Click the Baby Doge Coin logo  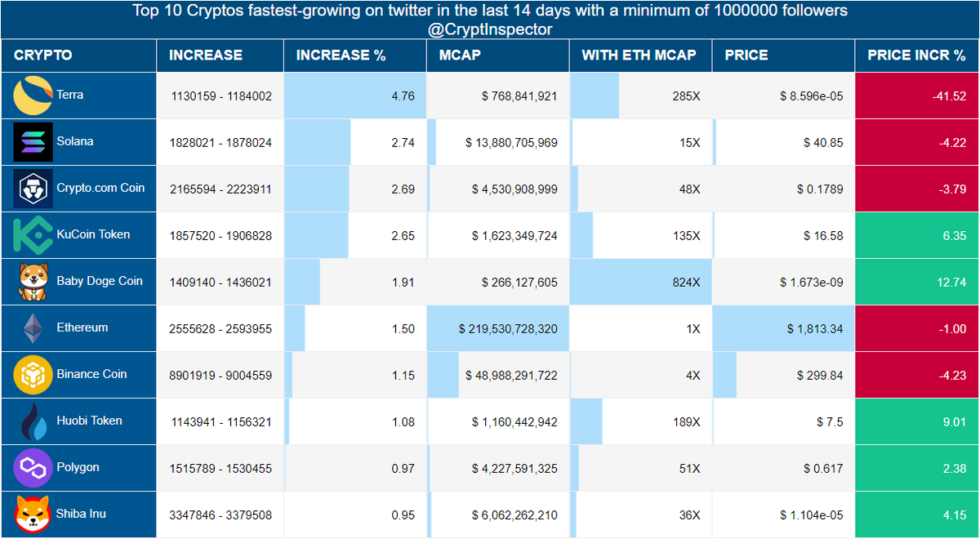[33, 282]
